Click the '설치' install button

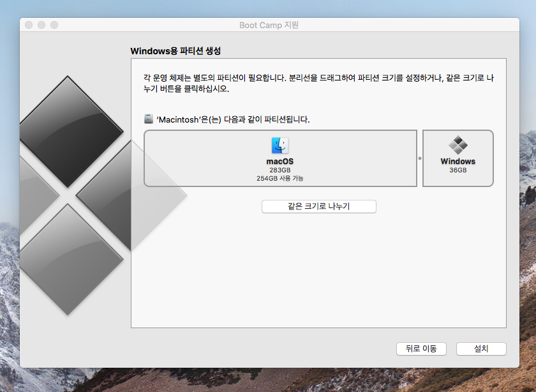click(x=481, y=349)
